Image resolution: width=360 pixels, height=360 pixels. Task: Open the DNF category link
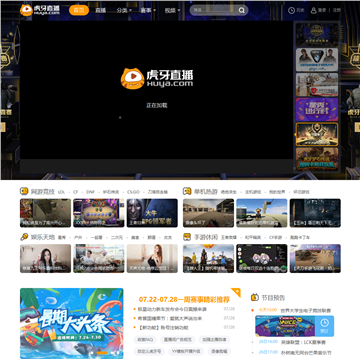[90, 192]
